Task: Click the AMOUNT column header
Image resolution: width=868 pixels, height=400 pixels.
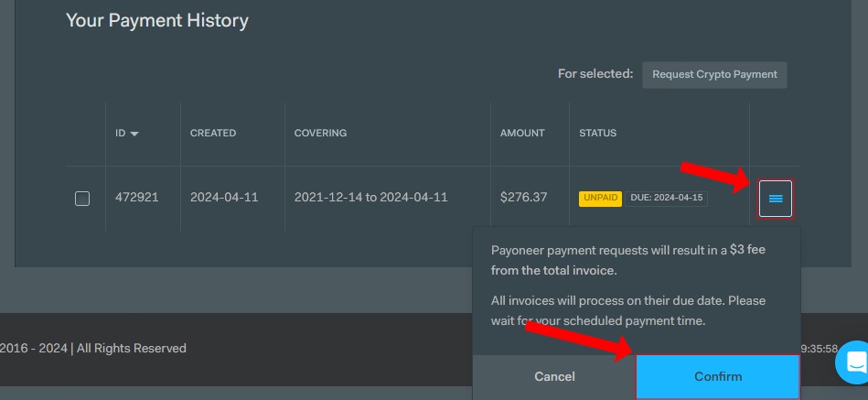Action: (x=522, y=133)
